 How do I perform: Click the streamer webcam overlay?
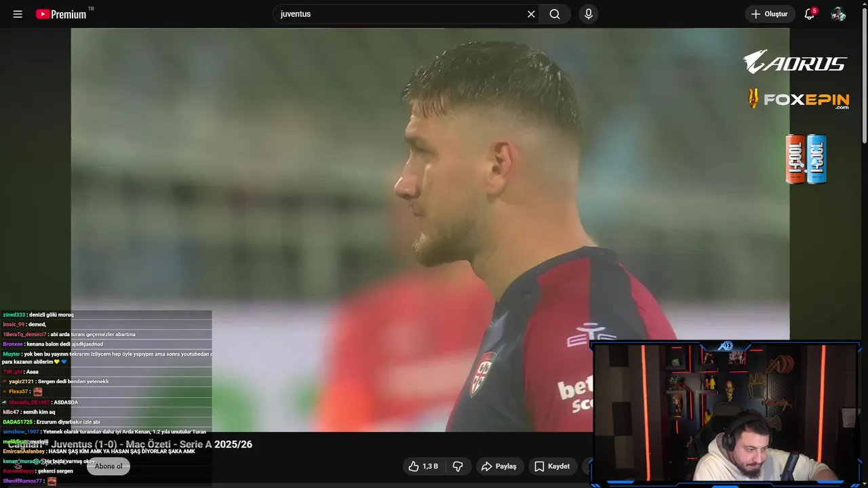(726, 414)
